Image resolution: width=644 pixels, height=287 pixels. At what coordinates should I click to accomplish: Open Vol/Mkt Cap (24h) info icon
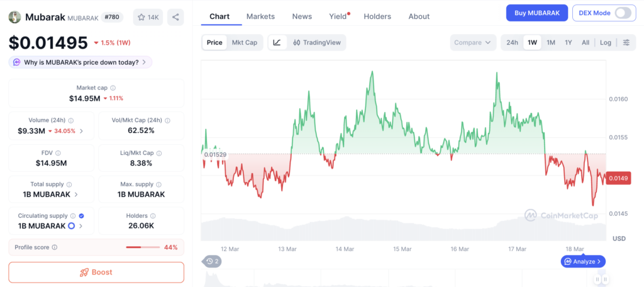click(x=167, y=120)
